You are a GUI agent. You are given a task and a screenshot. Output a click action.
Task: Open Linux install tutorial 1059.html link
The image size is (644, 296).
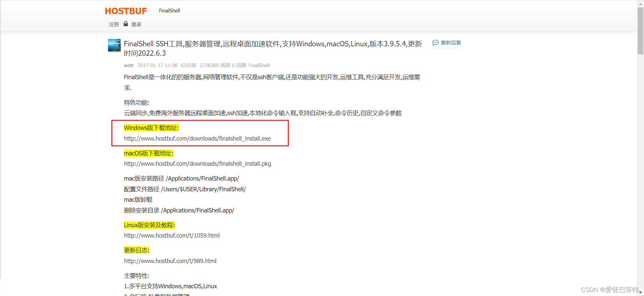click(172, 236)
